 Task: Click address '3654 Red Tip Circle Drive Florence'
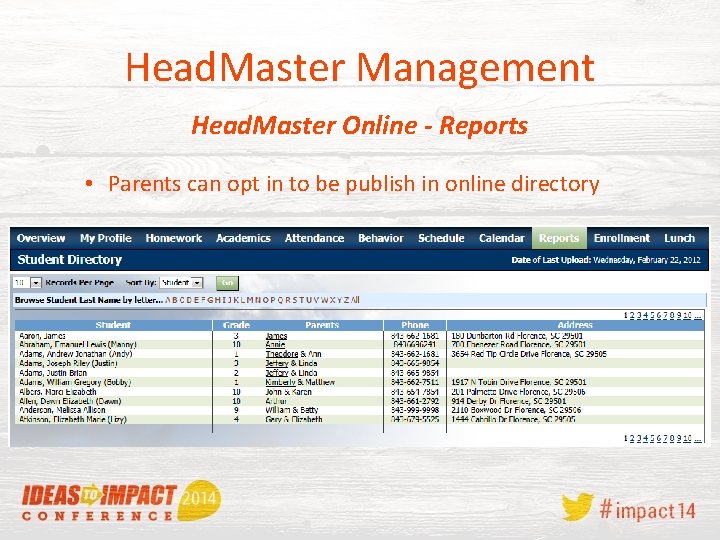tap(529, 354)
